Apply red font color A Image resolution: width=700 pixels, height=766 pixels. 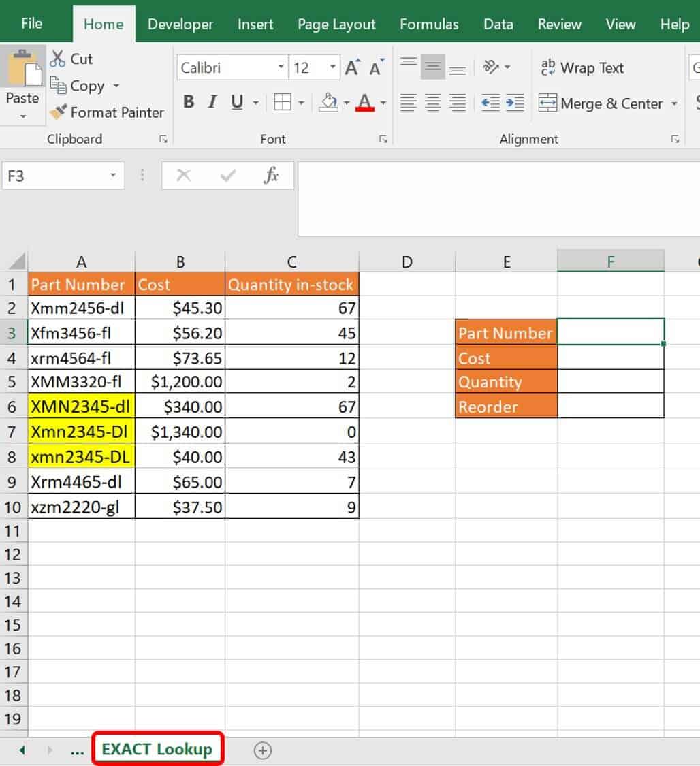pyautogui.click(x=365, y=102)
